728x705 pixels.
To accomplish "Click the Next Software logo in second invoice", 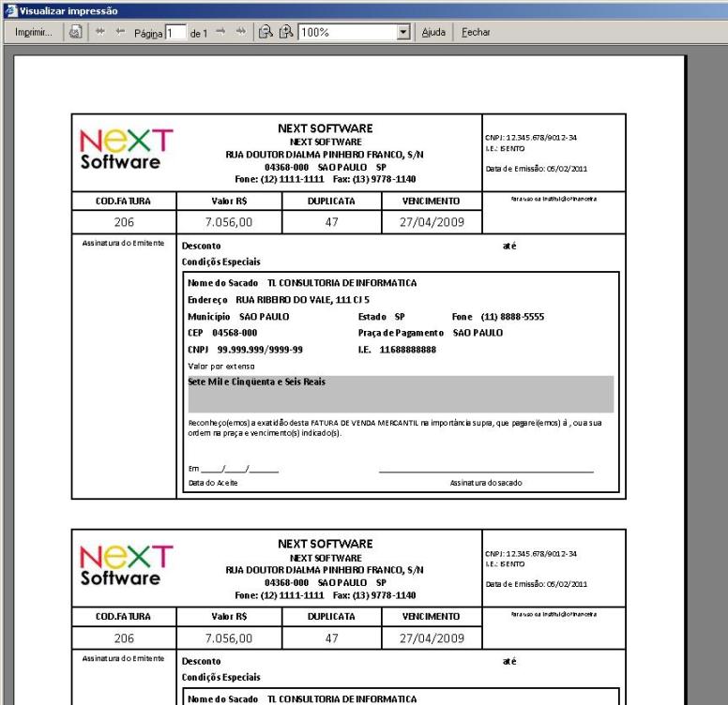I will pos(126,565).
